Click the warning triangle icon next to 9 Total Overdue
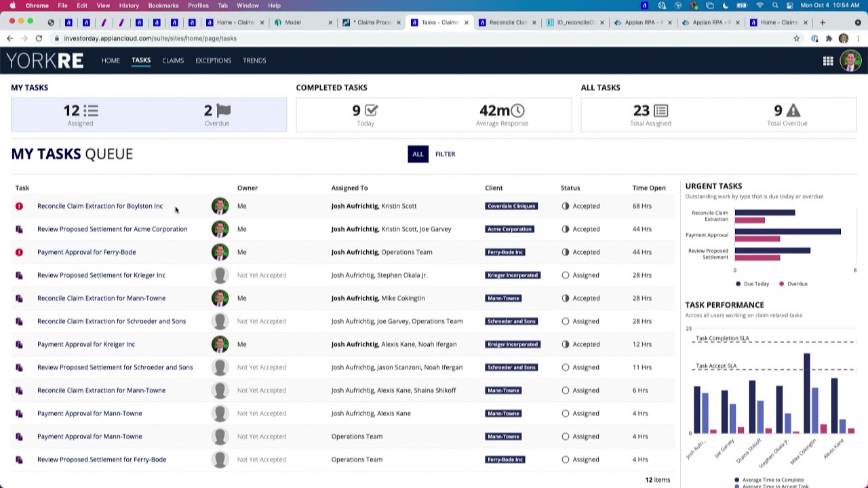 coord(793,110)
